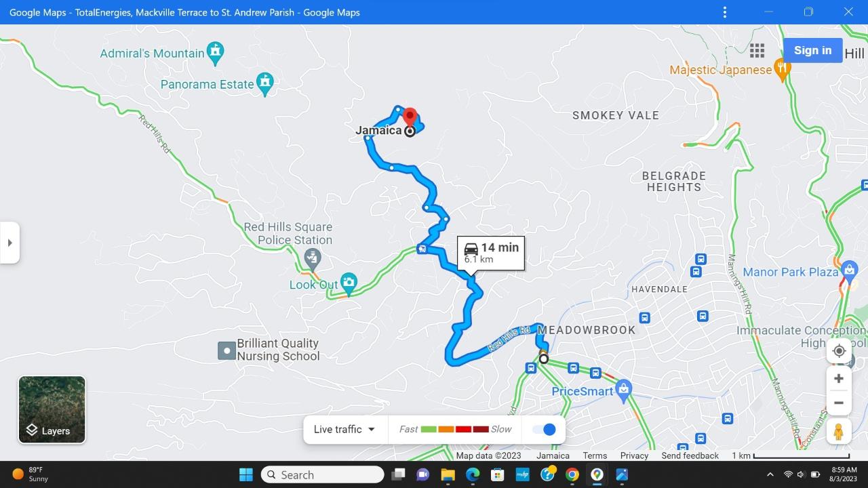Click the Majestic Japanese restaurant marker
Viewport: 868px width, 488px height.
[783, 69]
